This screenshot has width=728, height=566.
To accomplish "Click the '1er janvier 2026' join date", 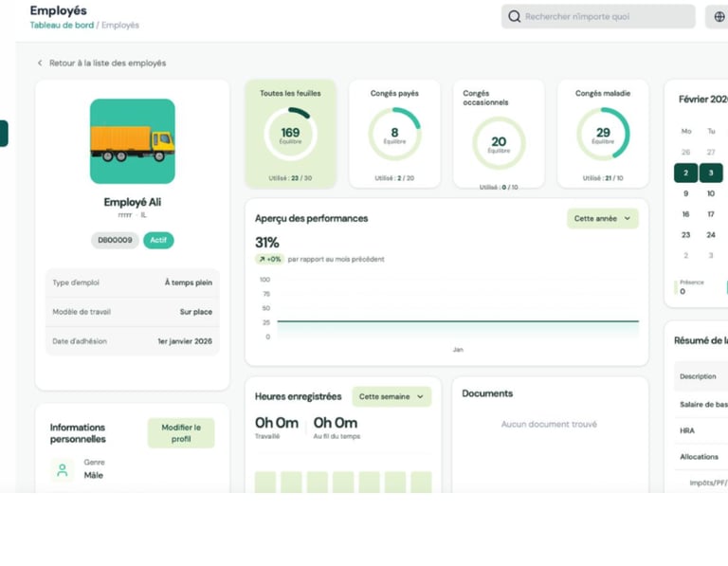I will pos(185,340).
